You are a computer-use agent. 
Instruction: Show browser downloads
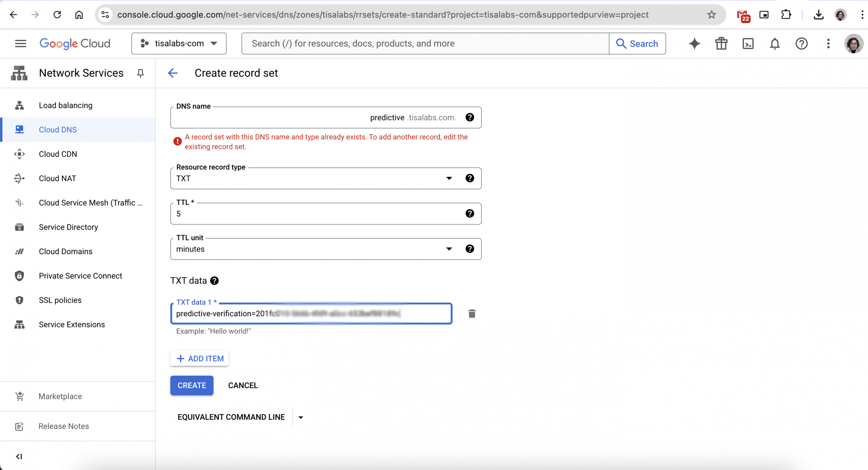(818, 15)
